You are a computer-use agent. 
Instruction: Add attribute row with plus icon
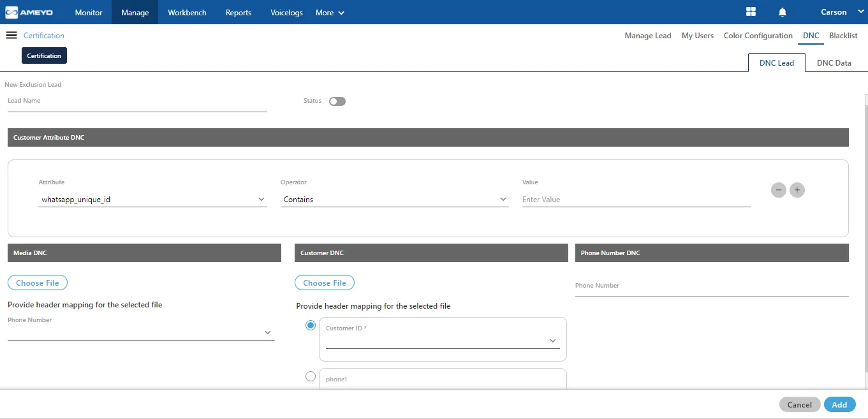click(797, 190)
